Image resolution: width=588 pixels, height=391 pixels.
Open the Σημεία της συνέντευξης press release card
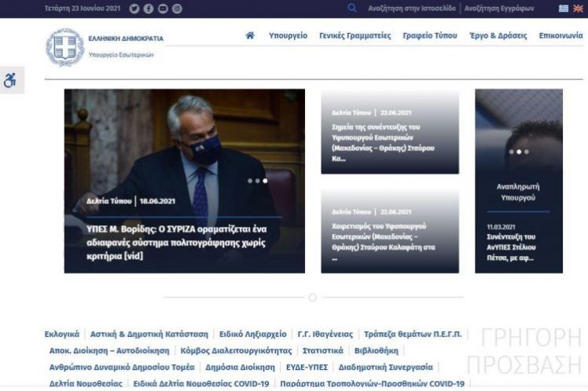[x=389, y=142]
